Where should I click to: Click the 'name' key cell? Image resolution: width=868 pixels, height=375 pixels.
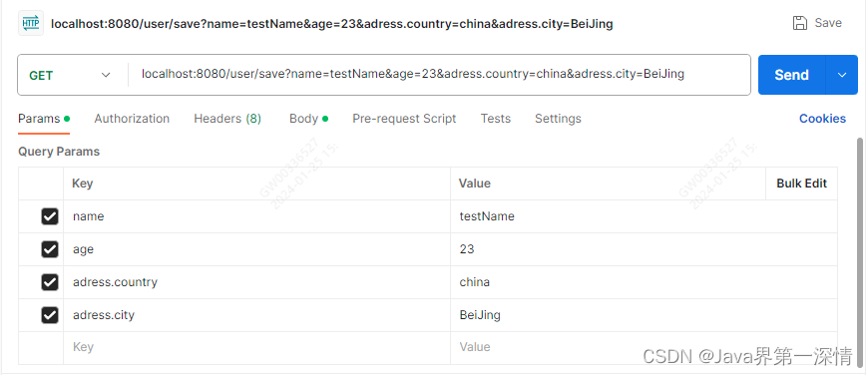(x=256, y=216)
